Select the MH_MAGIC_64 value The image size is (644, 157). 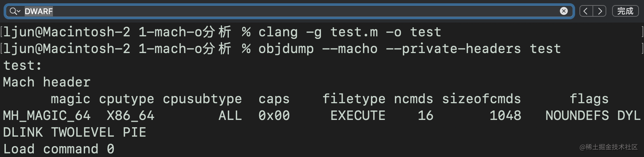tap(46, 116)
